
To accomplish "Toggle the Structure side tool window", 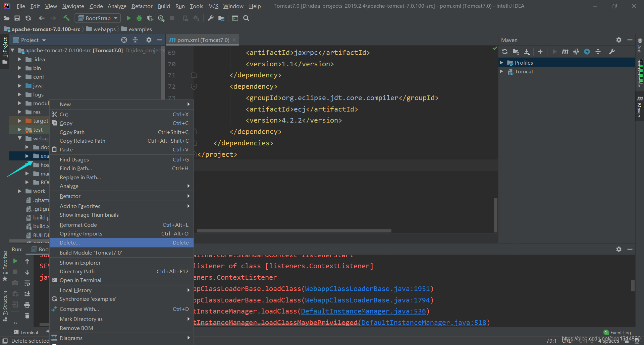I will click(5, 306).
